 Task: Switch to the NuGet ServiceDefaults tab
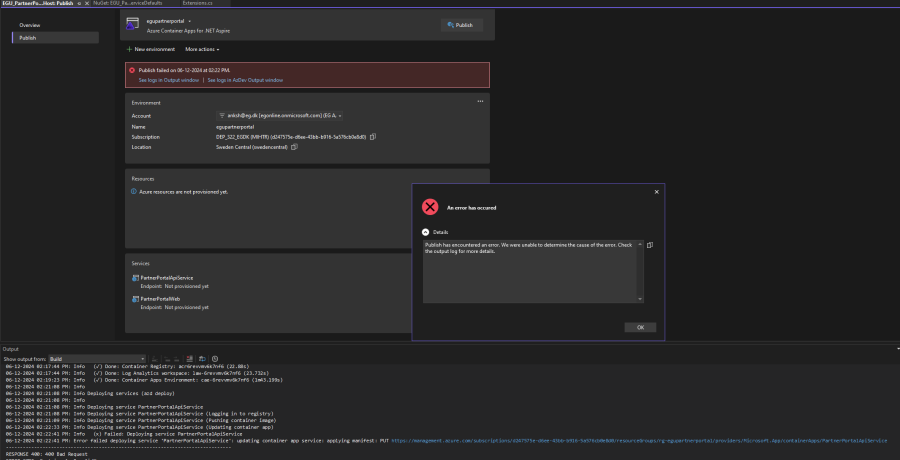pyautogui.click(x=128, y=3)
